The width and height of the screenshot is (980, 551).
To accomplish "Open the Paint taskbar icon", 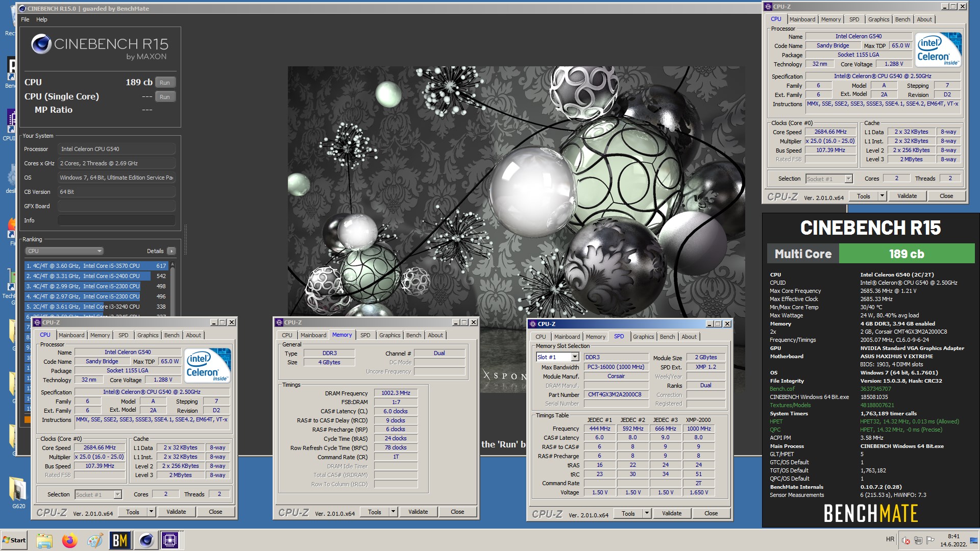I will coord(94,540).
